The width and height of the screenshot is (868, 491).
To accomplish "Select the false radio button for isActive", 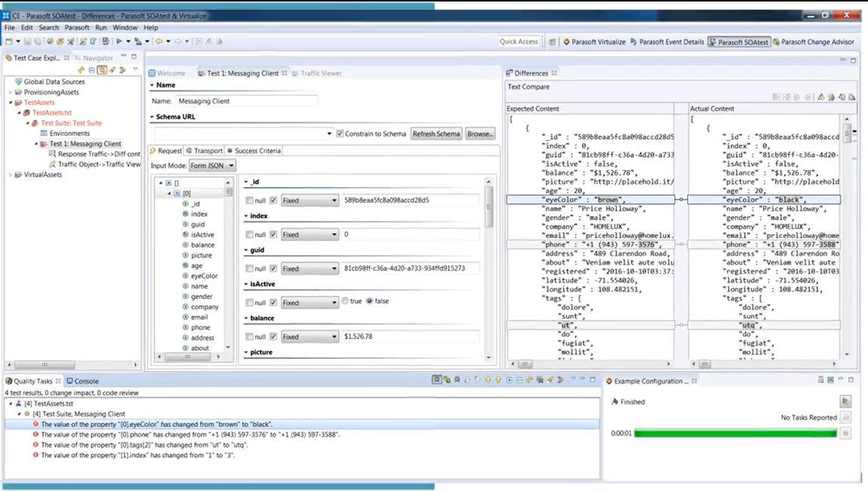I will pyautogui.click(x=369, y=301).
